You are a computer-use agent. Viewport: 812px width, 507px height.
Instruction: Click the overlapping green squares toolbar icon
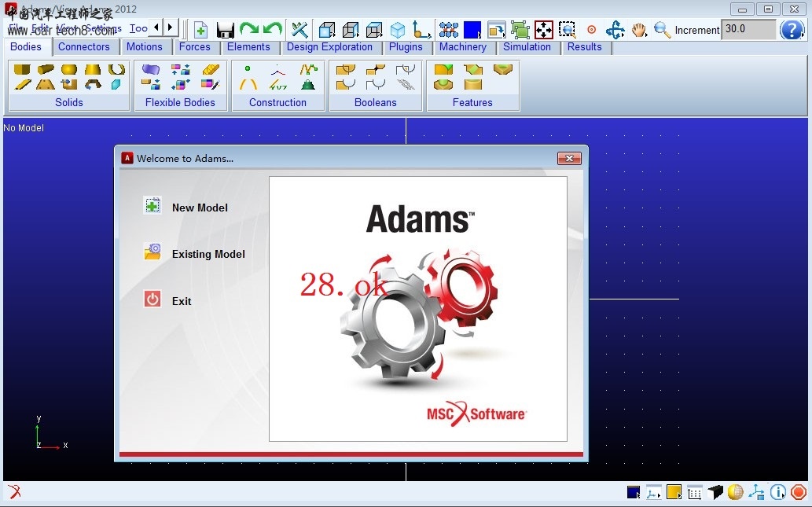coord(520,30)
